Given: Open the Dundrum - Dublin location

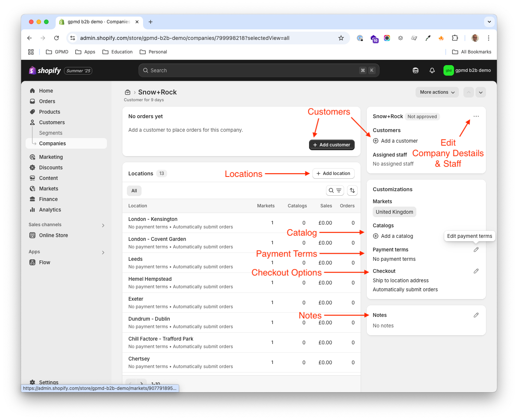Looking at the screenshot, I should click(x=241, y=323).
